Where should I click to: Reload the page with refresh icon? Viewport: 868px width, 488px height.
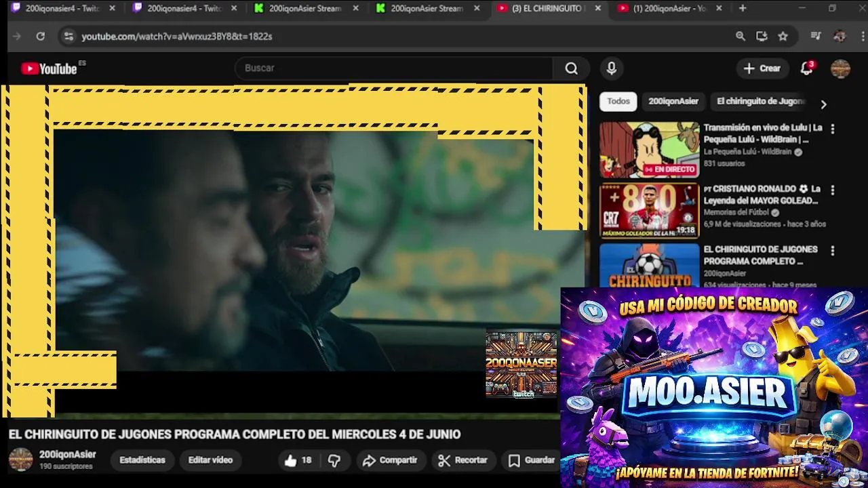point(41,36)
